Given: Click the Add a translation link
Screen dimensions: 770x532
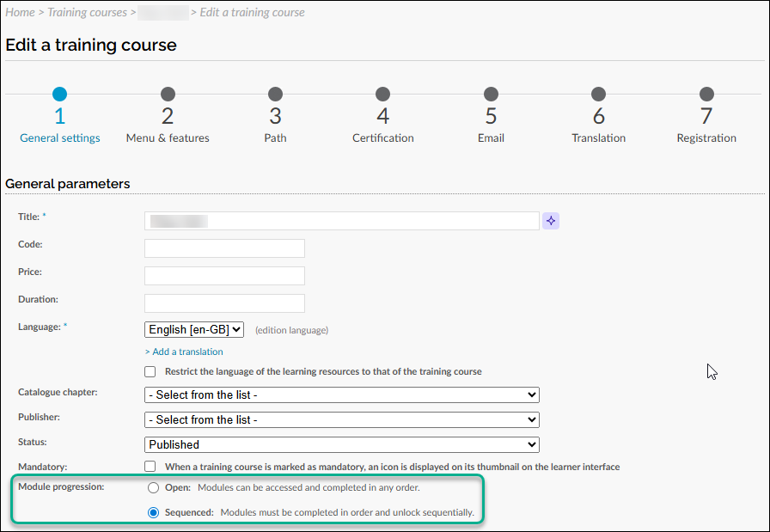Looking at the screenshot, I should [x=184, y=352].
